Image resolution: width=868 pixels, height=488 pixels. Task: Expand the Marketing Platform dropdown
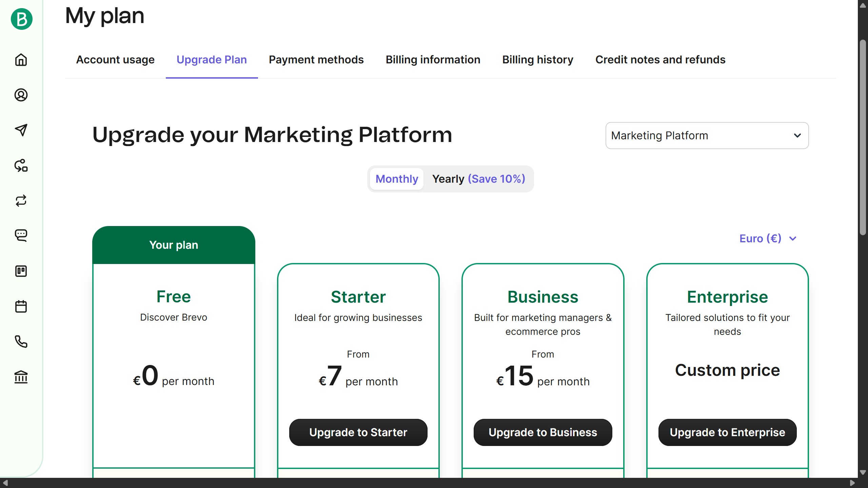point(707,136)
